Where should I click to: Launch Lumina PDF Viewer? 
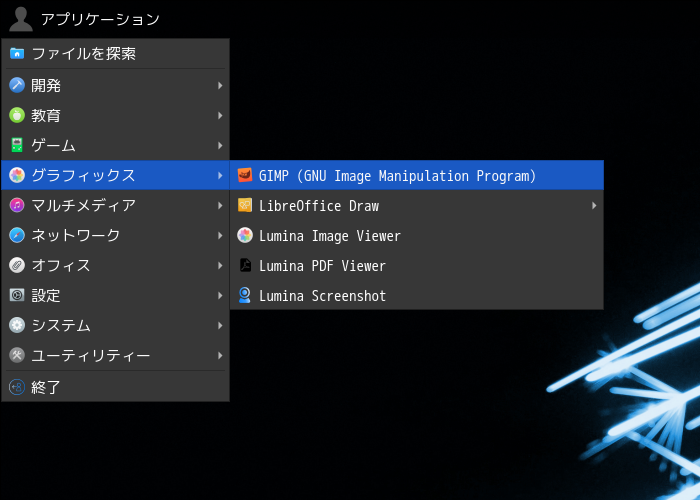[x=417, y=265]
